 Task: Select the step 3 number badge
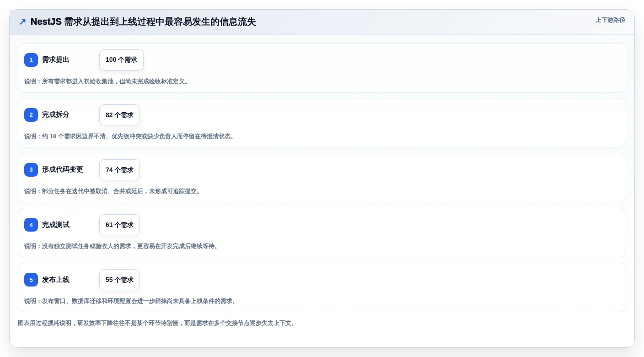tap(31, 170)
